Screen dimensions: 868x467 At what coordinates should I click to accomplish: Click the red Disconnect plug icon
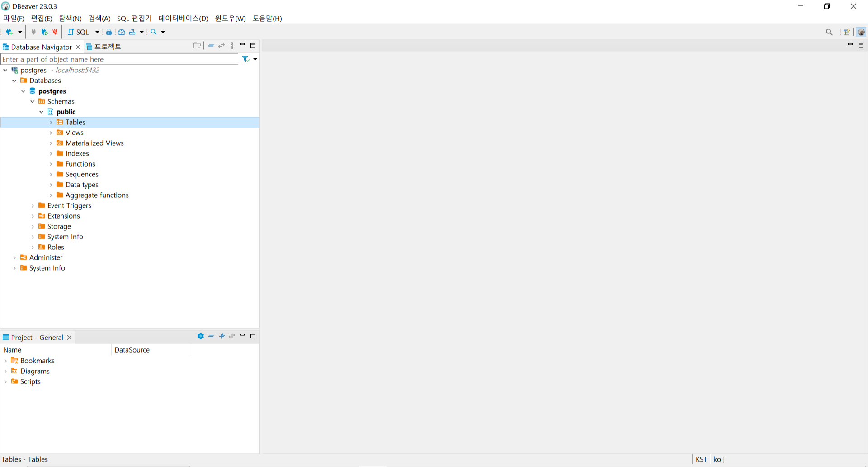click(55, 32)
